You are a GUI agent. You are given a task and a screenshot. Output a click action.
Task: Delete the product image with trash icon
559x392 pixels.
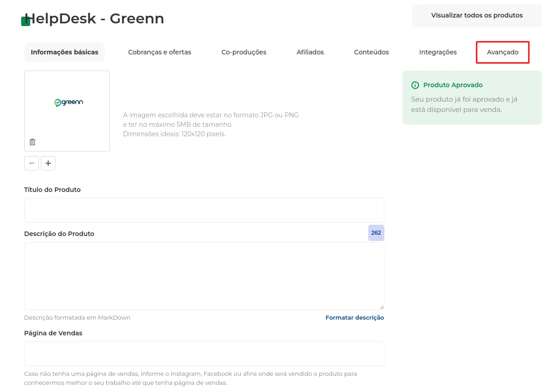[x=32, y=142]
